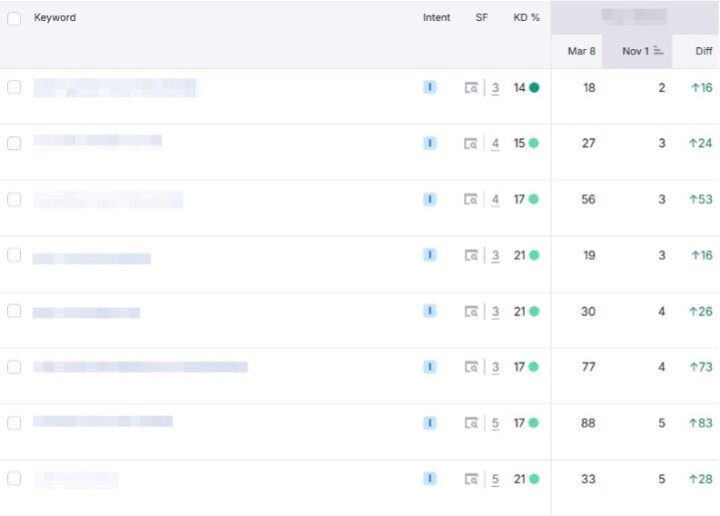
Task: Click Diff value ↑53
Action: [701, 199]
